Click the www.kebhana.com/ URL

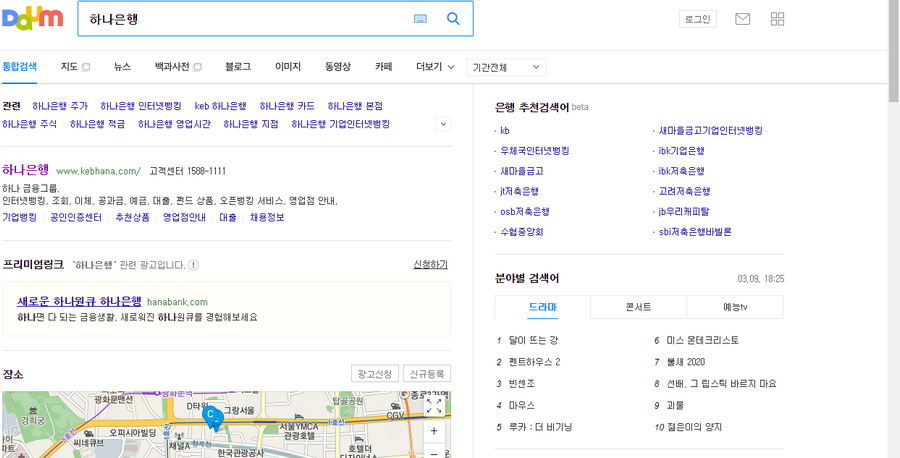click(x=98, y=171)
